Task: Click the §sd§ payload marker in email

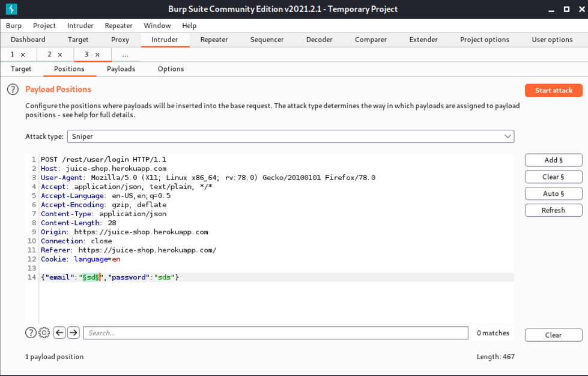Action: click(x=91, y=277)
